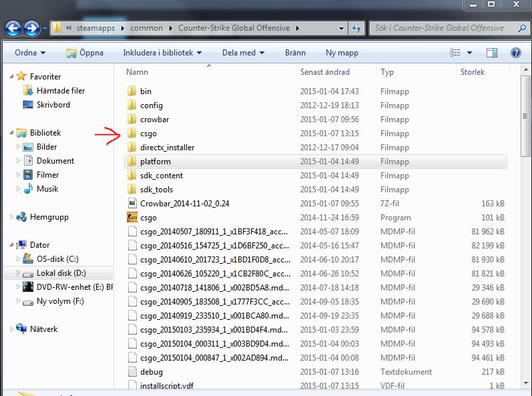The height and width of the screenshot is (396, 532).
Task: Select the Crowbar_2014-11-02_0.24 7Z archive icon
Action: point(132,203)
